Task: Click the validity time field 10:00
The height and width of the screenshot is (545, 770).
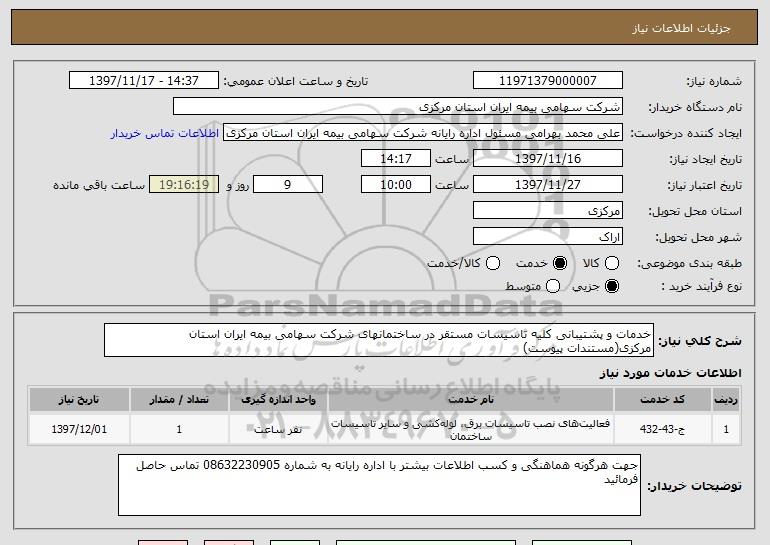Action: tap(396, 185)
